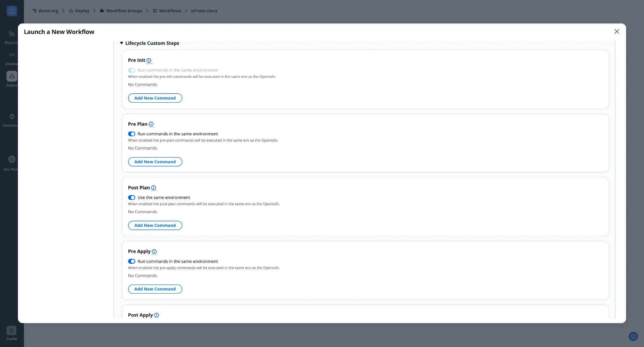Click the help circle icon at bottom right

[x=633, y=336]
